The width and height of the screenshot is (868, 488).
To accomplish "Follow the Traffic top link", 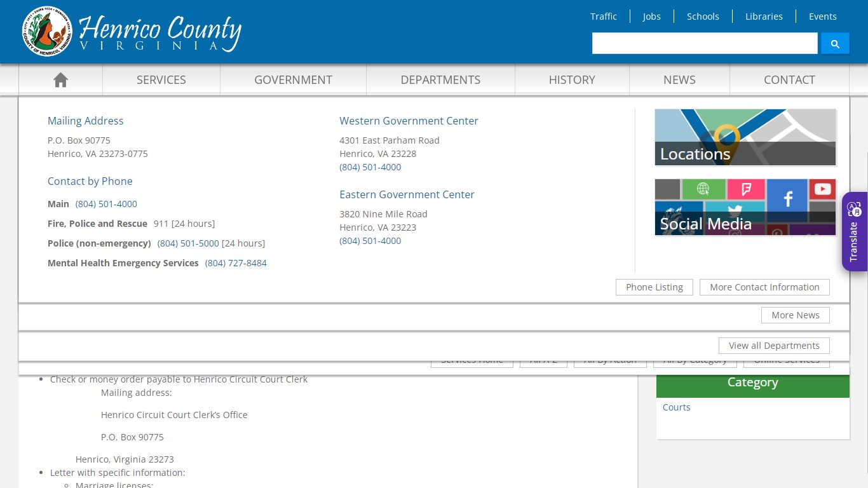I will (604, 17).
